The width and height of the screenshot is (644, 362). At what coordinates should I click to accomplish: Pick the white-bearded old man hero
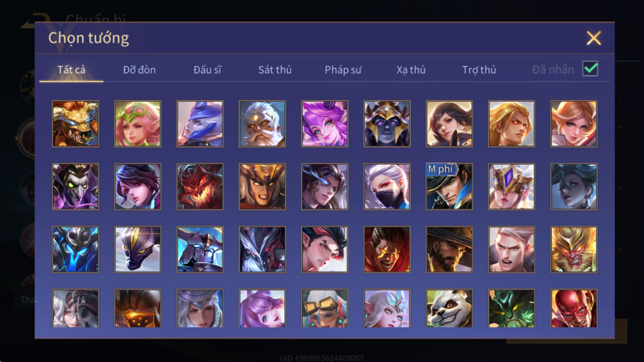click(262, 124)
